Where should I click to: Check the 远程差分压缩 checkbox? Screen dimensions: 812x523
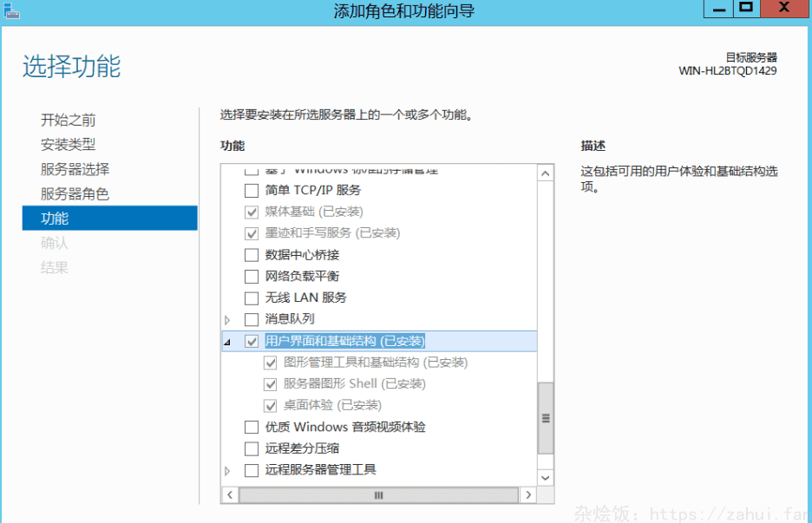(252, 448)
